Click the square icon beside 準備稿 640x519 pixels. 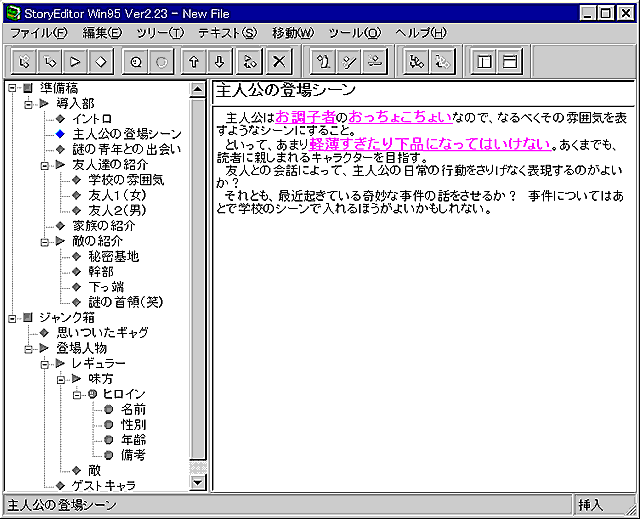click(x=28, y=88)
